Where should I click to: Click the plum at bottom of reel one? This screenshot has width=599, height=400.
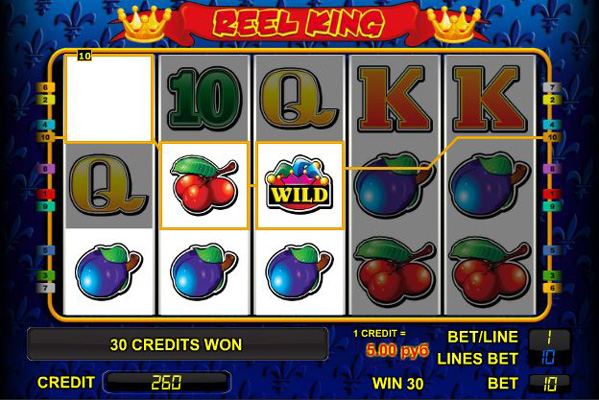point(108,270)
